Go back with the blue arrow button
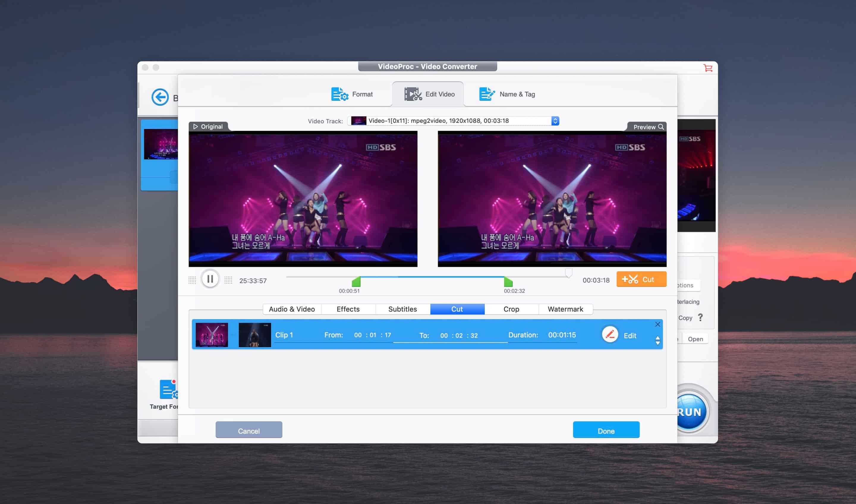Viewport: 856px width, 504px height. click(x=160, y=97)
